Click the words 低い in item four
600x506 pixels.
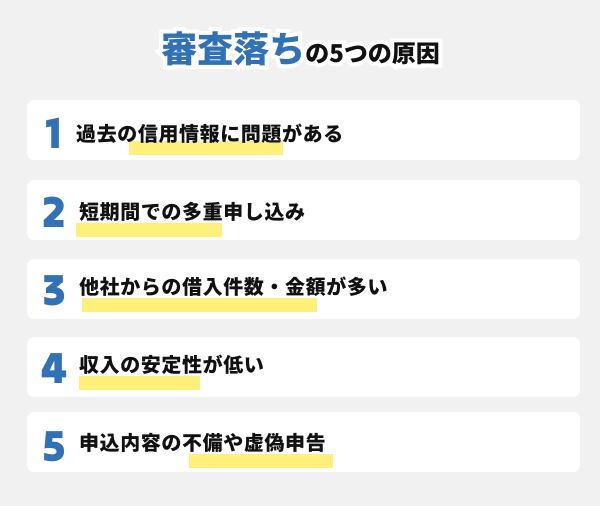244,367
